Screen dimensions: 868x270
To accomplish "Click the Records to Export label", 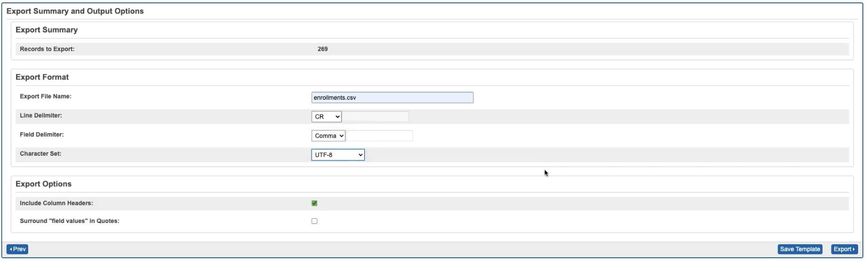I will 47,49.
